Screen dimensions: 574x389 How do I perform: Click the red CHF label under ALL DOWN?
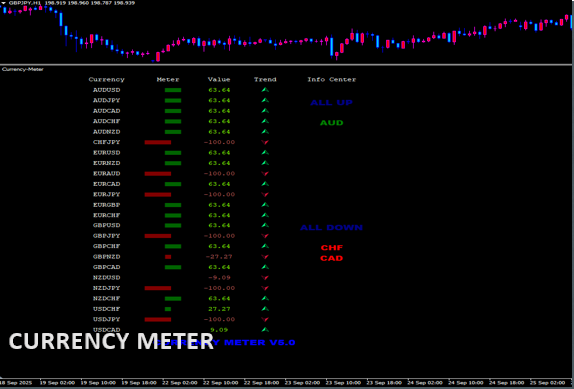[x=332, y=248]
